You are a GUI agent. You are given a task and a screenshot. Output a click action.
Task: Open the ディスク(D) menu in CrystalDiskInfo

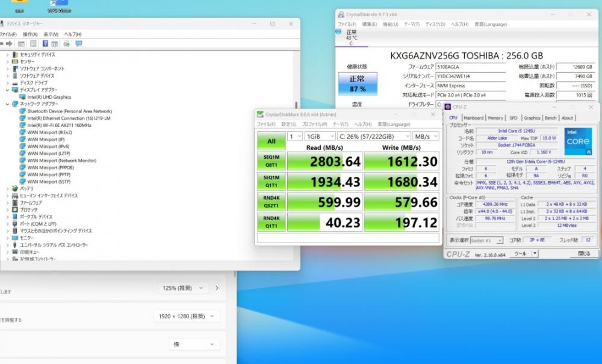click(435, 24)
